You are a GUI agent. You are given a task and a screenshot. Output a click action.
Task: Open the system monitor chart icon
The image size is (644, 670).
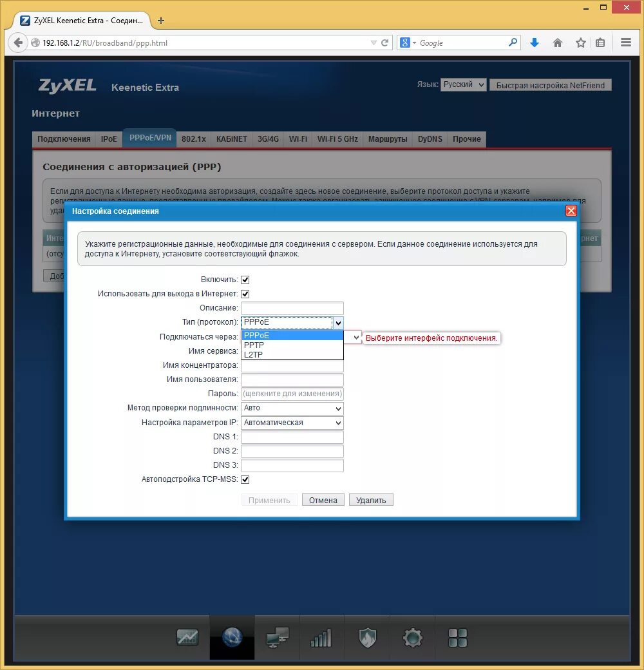pyautogui.click(x=187, y=638)
